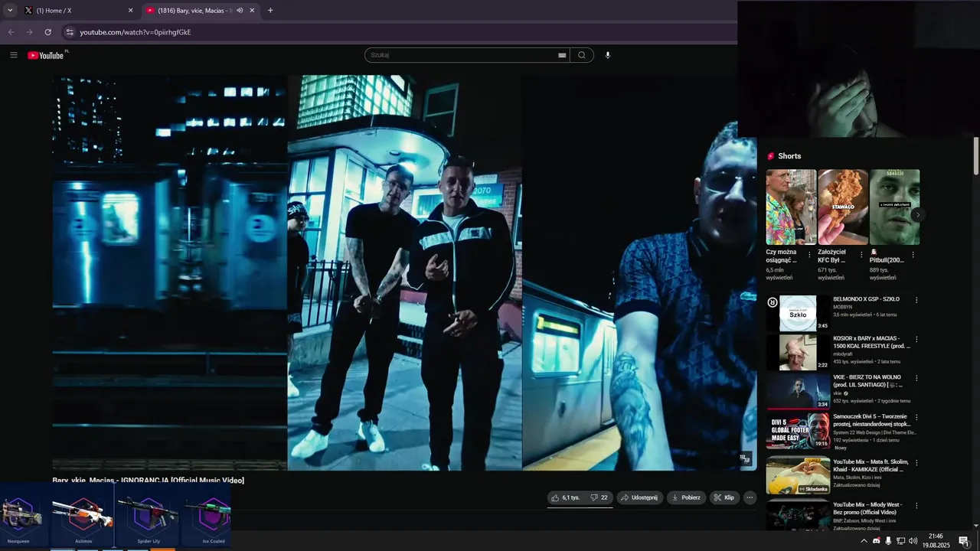This screenshot has width=980, height=551.
Task: Click the search magnifier button
Action: [582, 55]
